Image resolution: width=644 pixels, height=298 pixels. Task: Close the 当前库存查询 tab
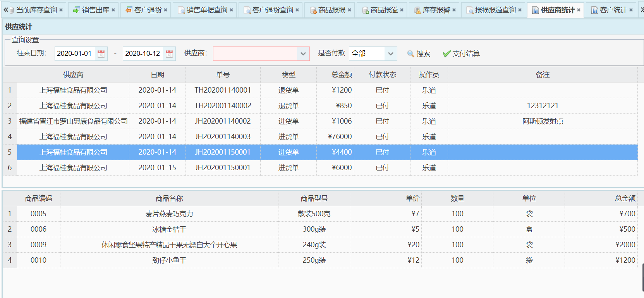point(61,10)
